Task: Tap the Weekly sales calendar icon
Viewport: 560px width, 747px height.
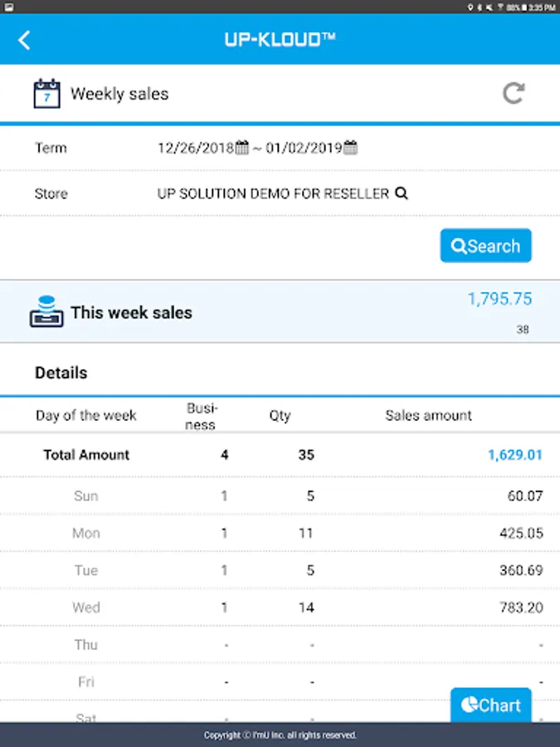Action: (46, 94)
